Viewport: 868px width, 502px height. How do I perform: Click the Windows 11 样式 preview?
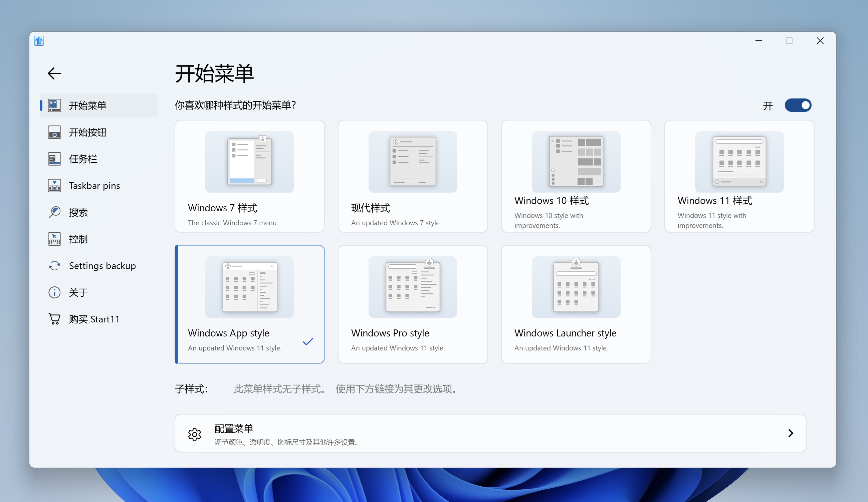click(x=739, y=162)
